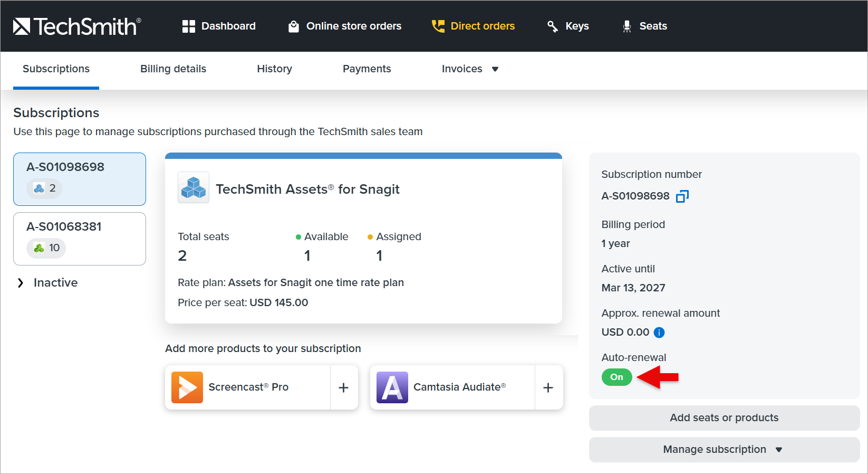Open the Seats section

pyautogui.click(x=644, y=26)
